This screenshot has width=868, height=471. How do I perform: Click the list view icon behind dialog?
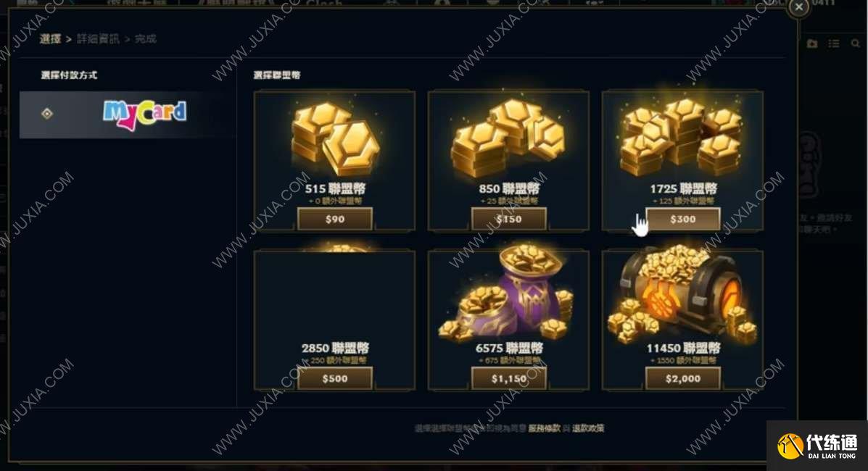point(834,43)
